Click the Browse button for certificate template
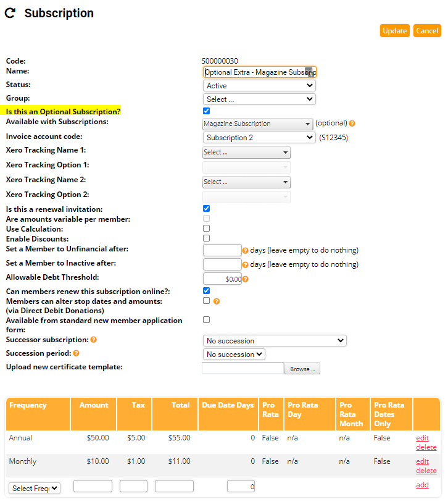Screen dimensions: 448x504 [x=302, y=369]
